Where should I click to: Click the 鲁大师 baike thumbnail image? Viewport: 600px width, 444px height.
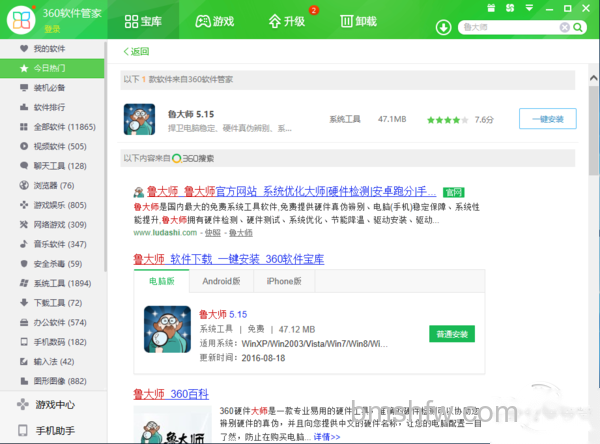[x=173, y=425]
